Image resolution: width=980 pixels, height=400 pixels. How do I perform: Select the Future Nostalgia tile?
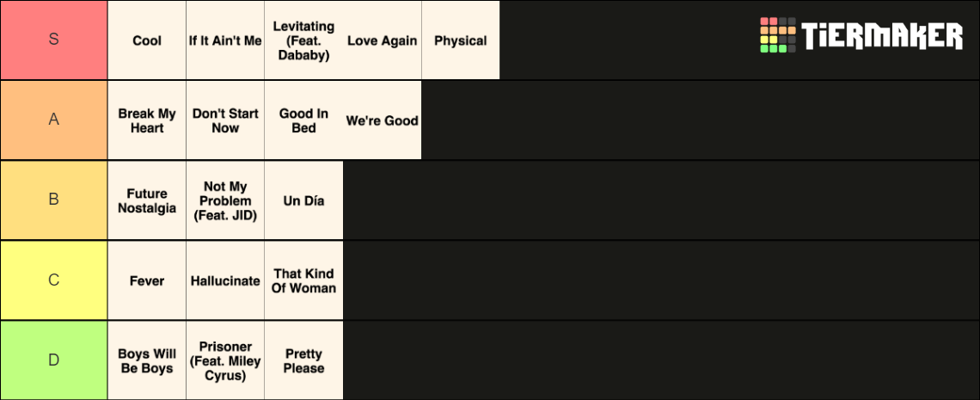pyautogui.click(x=147, y=200)
